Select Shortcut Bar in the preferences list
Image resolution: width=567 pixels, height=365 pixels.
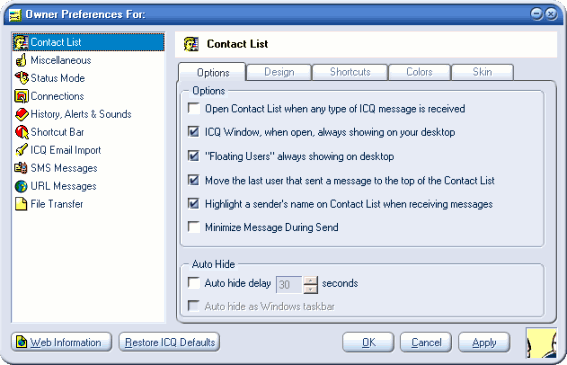click(x=89, y=132)
